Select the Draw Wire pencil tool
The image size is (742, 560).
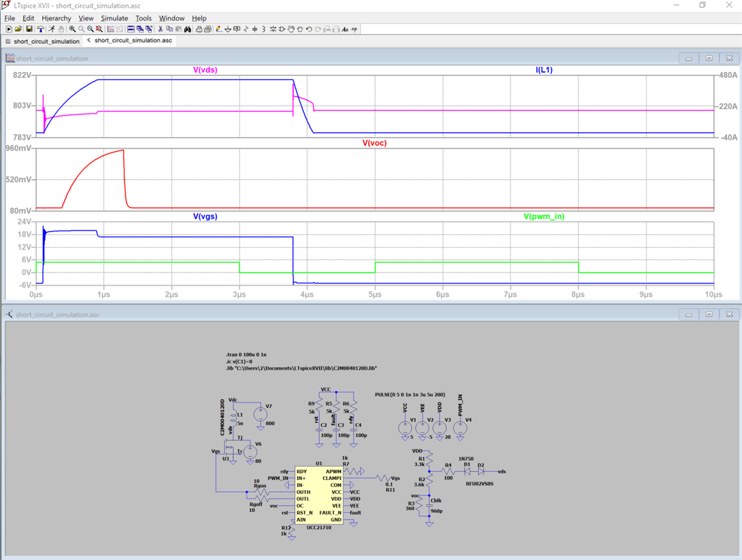(x=219, y=29)
